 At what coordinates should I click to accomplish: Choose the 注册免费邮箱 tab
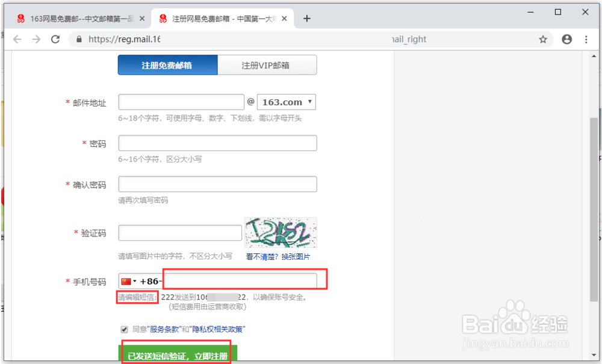167,65
